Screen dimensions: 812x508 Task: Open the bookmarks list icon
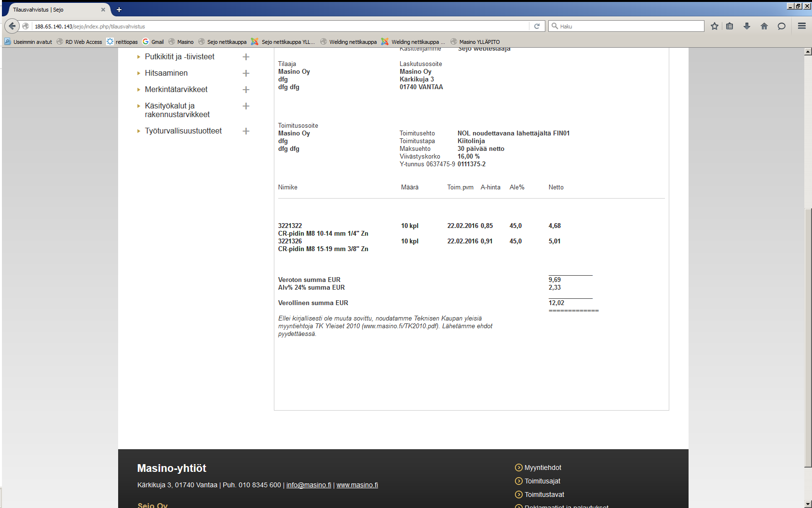(730, 26)
